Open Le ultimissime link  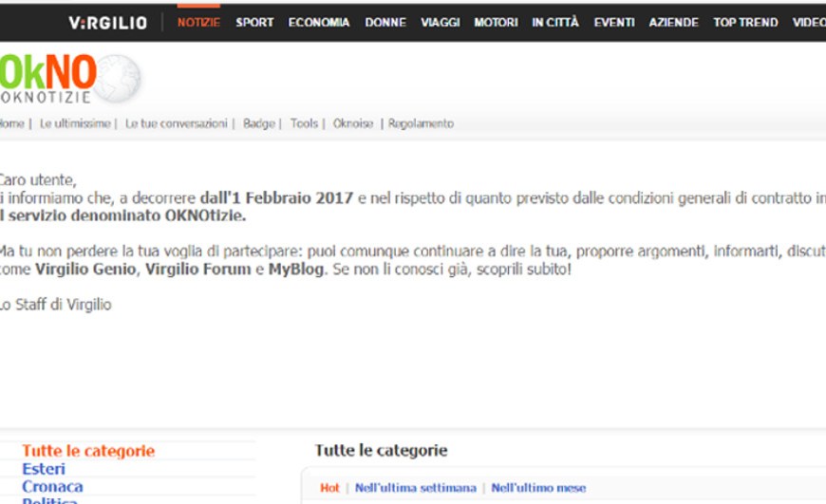[x=75, y=123]
